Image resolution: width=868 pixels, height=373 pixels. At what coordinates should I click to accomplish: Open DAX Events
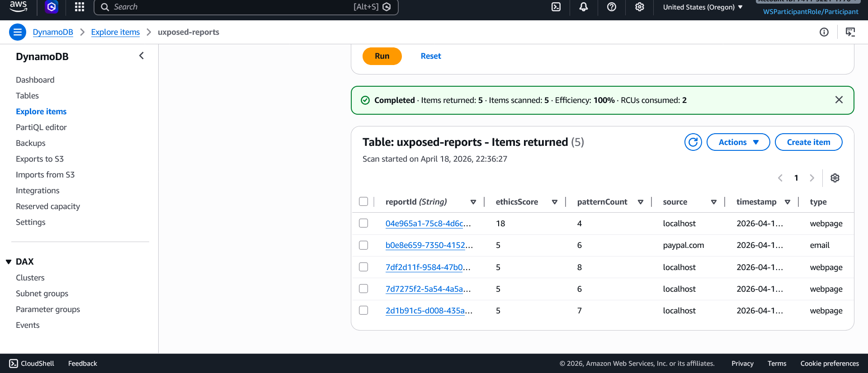28,325
